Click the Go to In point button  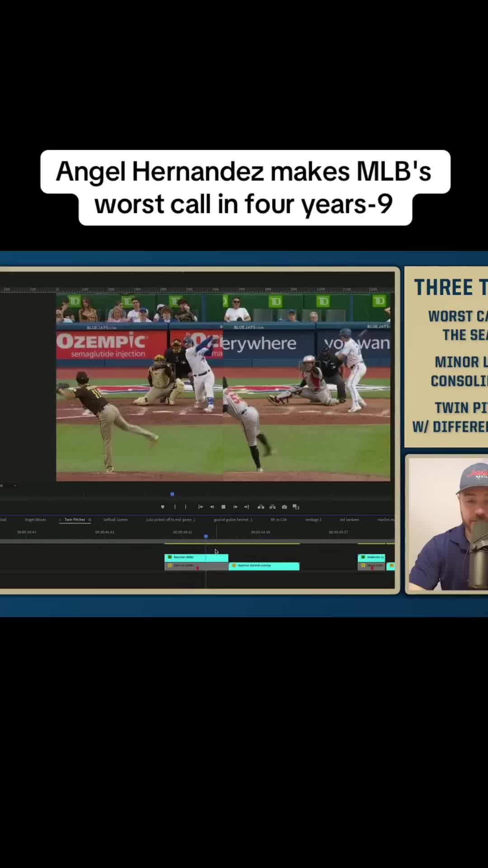pyautogui.click(x=201, y=507)
